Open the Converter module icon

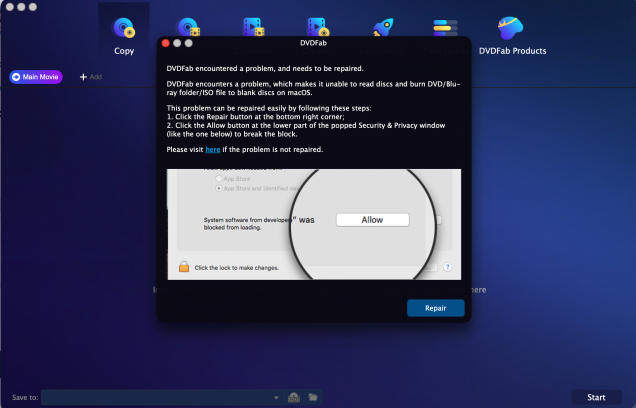253,27
